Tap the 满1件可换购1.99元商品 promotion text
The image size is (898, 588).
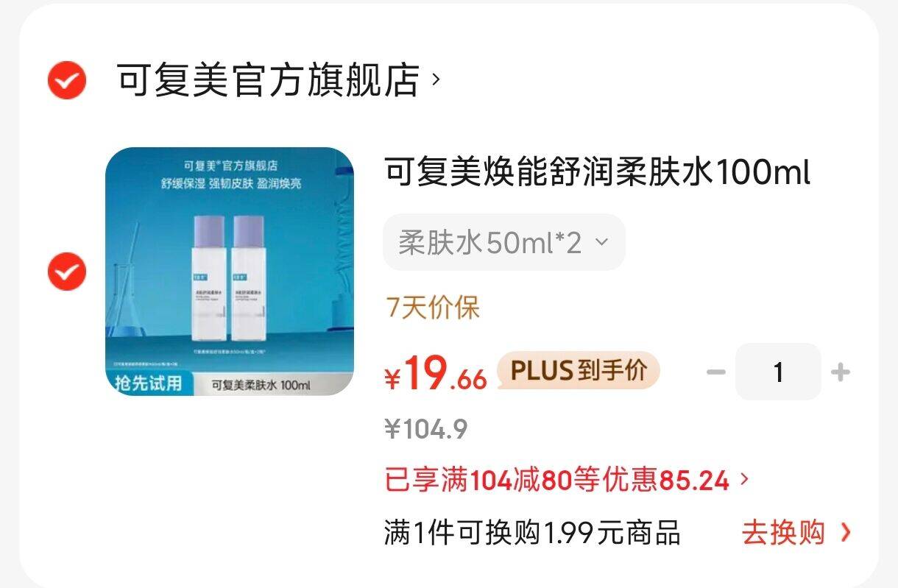[532, 532]
